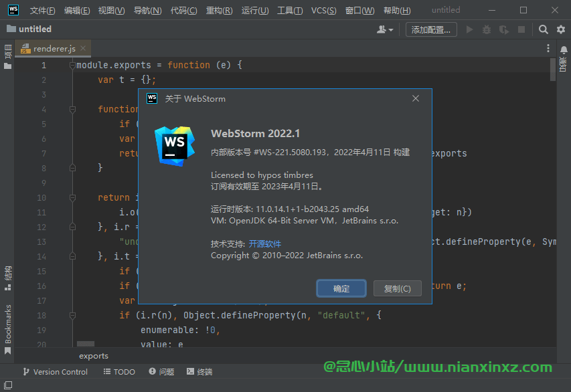Click the editor vertical scrollbar thumb
The image size is (571, 392).
point(553,70)
